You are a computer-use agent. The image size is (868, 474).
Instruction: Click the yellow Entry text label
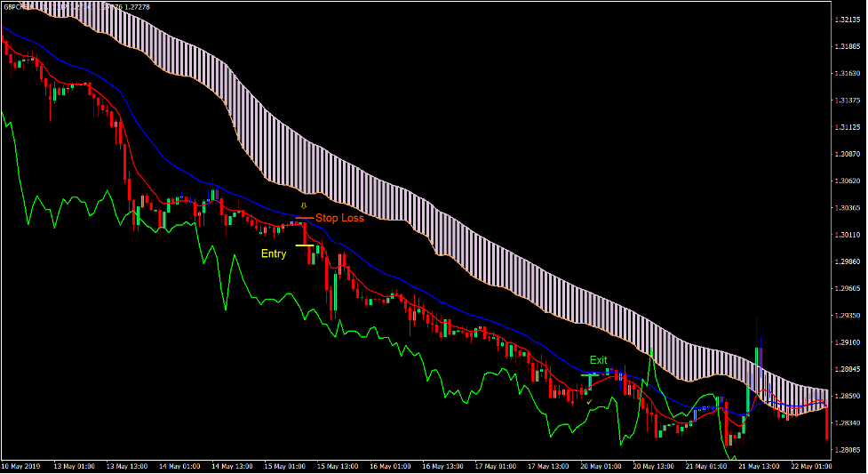pyautogui.click(x=274, y=254)
